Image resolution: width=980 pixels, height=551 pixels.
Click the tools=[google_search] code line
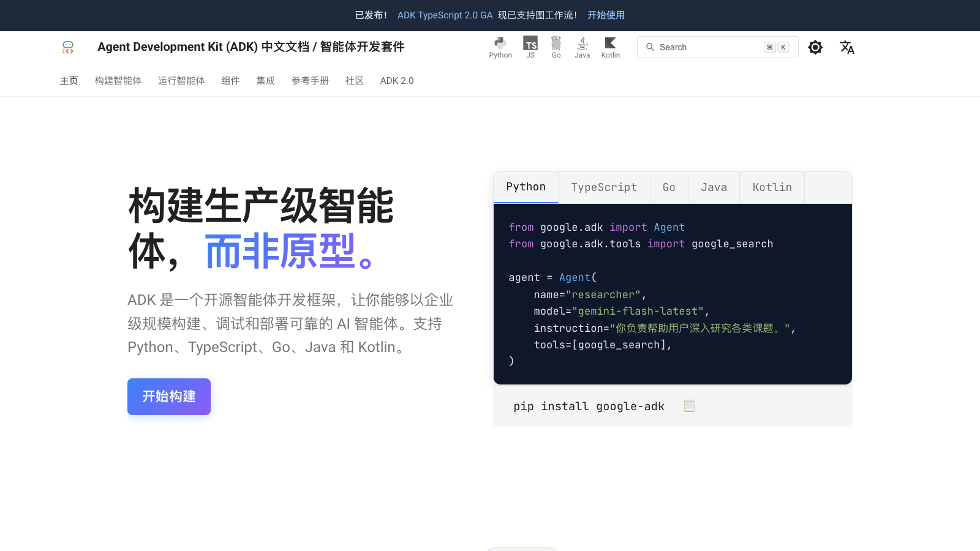[x=603, y=345]
